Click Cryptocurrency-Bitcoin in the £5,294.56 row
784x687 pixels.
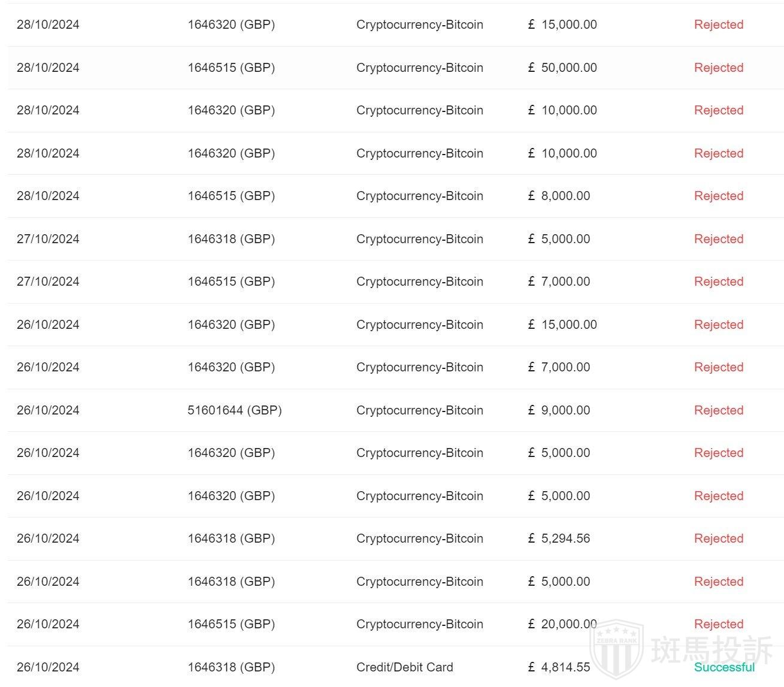point(419,538)
